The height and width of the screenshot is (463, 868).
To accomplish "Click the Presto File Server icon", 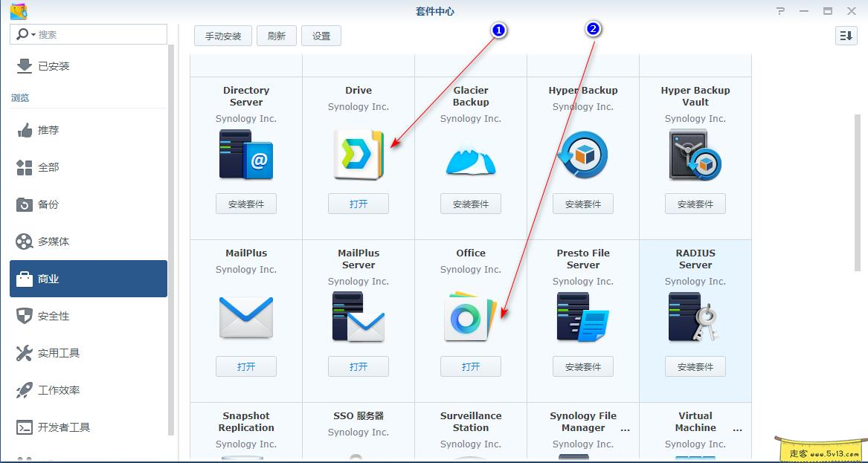I will pos(583,317).
